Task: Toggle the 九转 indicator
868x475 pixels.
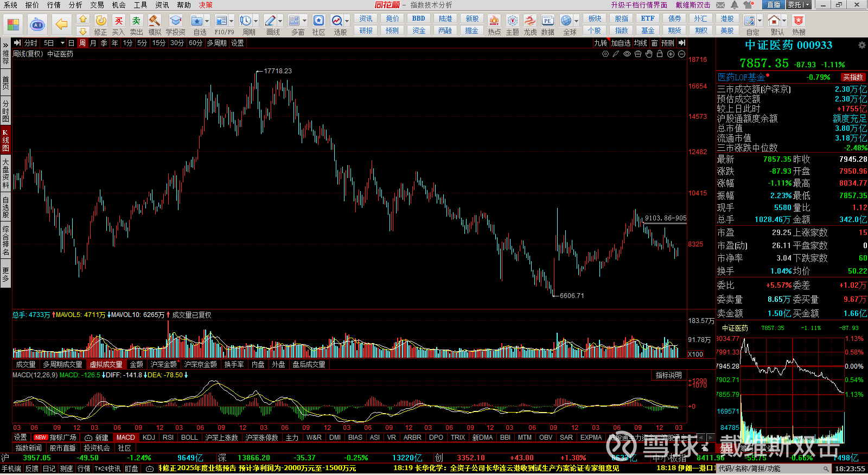Action: (x=601, y=43)
